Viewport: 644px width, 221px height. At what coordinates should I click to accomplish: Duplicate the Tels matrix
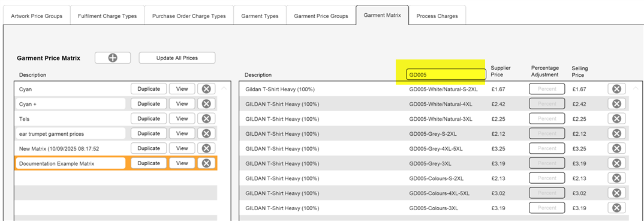(149, 118)
